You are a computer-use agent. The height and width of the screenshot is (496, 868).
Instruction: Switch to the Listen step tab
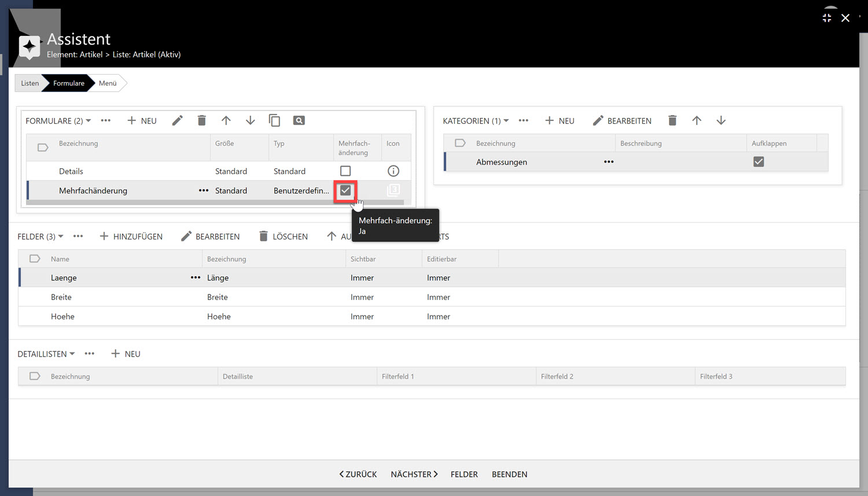[30, 83]
